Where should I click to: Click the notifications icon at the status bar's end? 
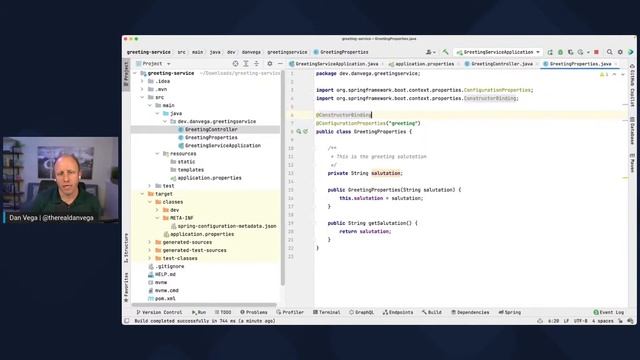tap(630, 321)
